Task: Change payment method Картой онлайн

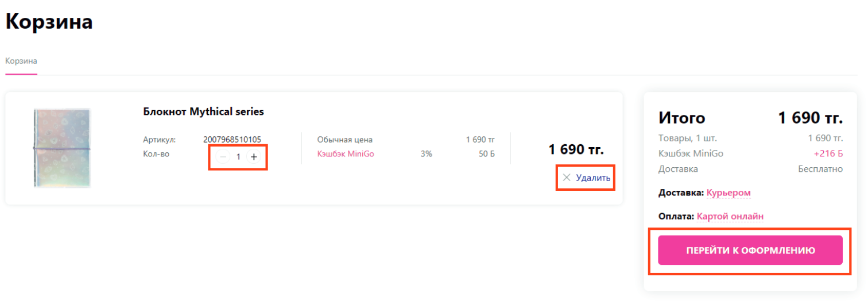Action: click(x=730, y=216)
